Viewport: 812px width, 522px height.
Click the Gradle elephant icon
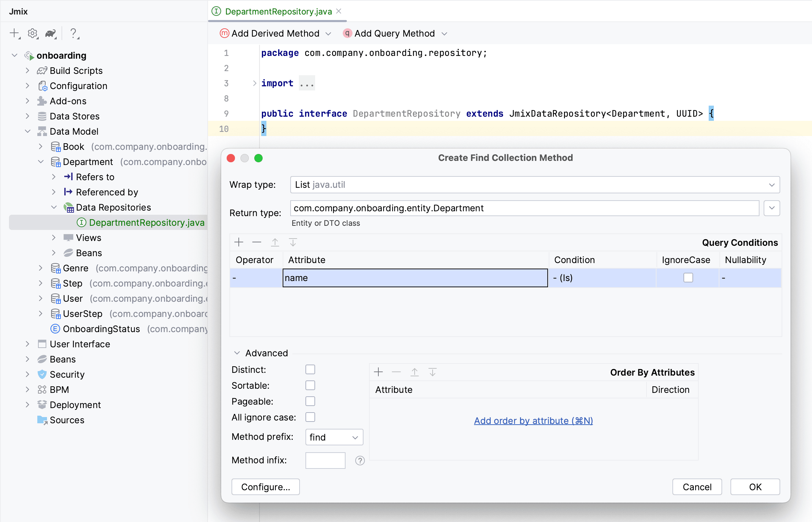(50, 33)
